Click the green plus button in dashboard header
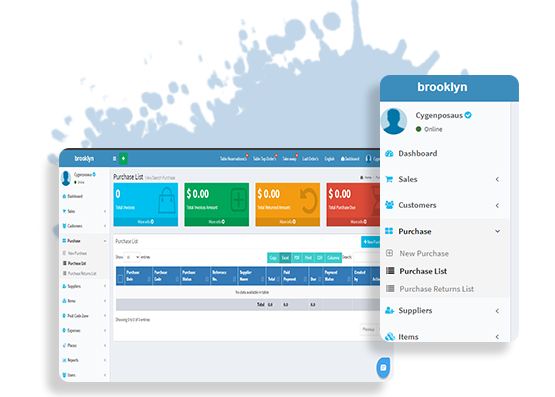 123,159
